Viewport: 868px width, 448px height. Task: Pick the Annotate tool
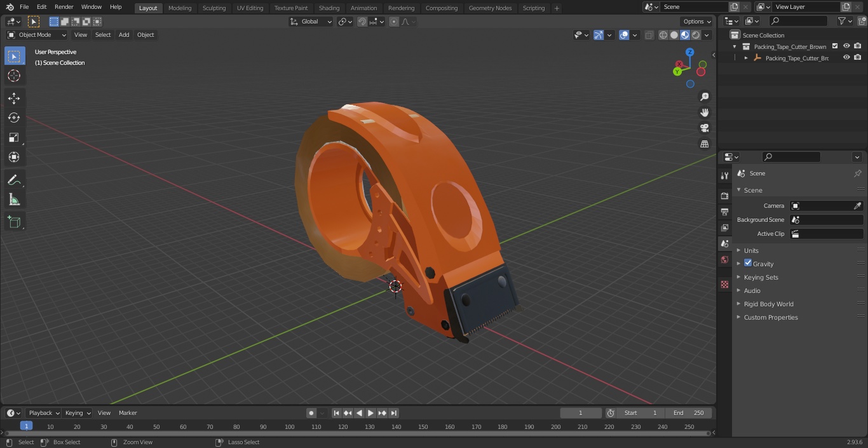click(14, 180)
